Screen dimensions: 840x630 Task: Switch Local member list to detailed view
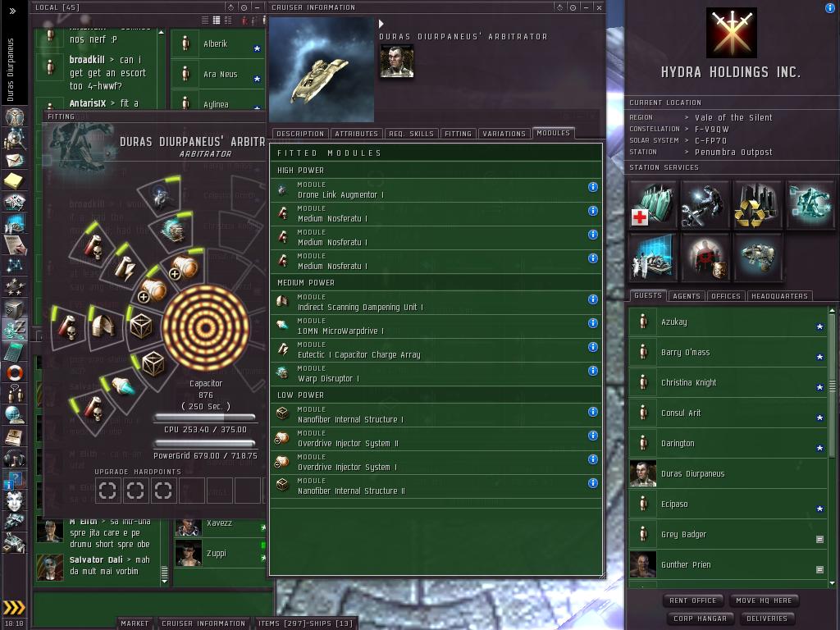click(228, 21)
